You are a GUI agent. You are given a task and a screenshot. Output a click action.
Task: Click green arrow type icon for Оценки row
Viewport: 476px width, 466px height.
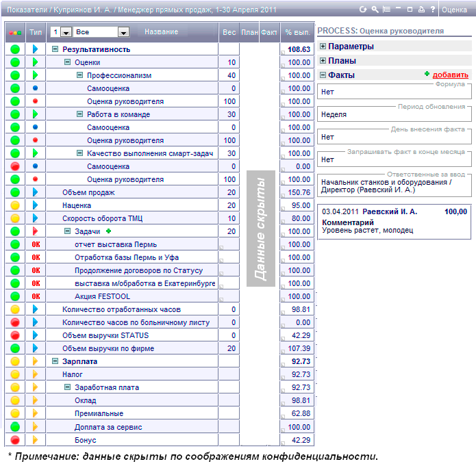(x=35, y=62)
